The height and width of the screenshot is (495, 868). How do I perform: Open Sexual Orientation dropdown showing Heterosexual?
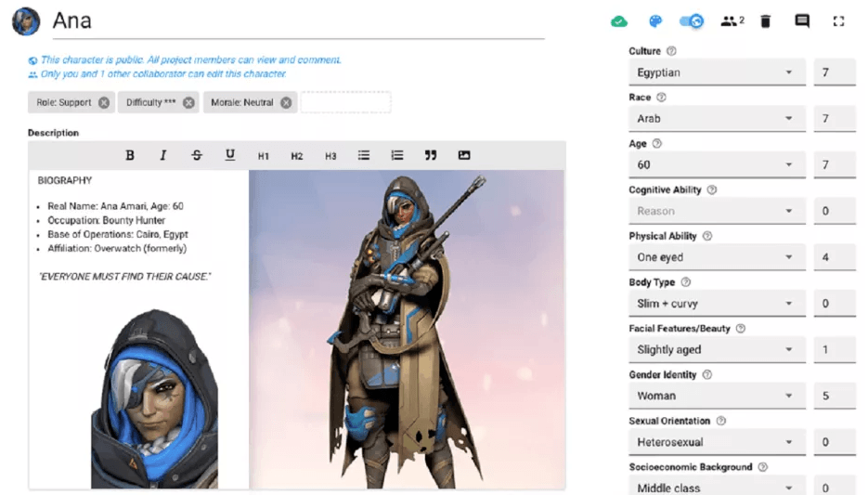point(717,442)
